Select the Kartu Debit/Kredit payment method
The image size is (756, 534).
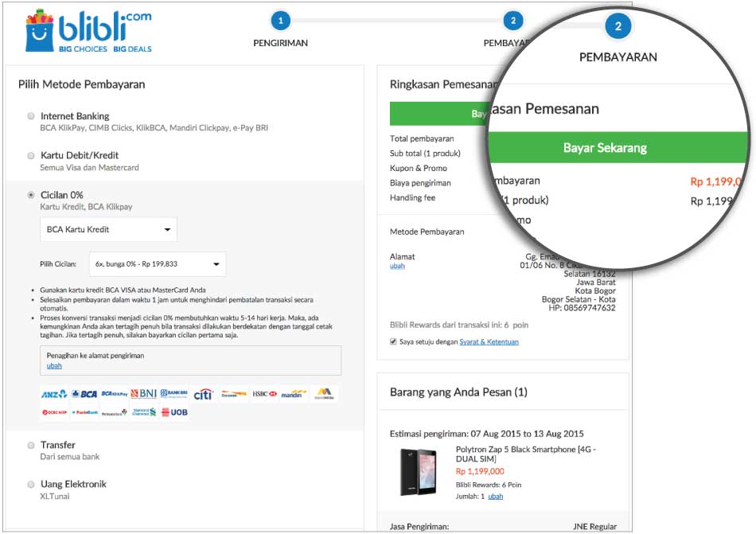[x=31, y=156]
